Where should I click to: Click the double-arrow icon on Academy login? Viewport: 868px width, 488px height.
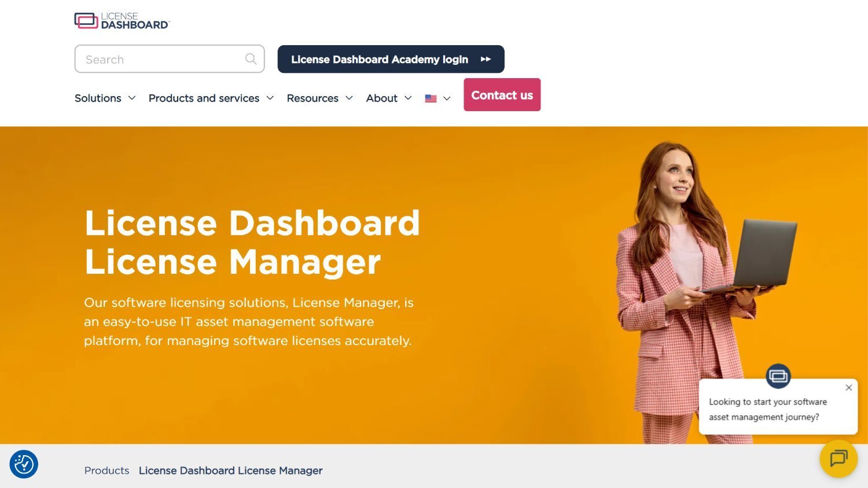(x=487, y=58)
